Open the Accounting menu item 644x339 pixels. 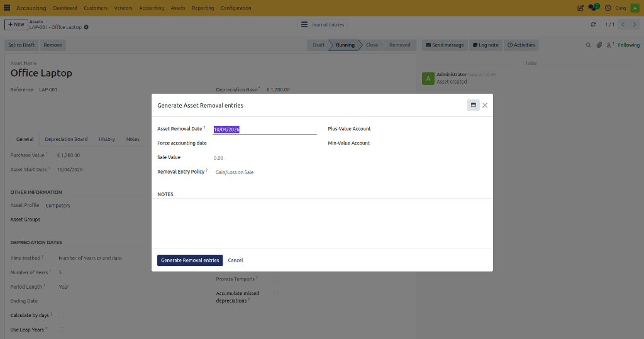coord(152,8)
